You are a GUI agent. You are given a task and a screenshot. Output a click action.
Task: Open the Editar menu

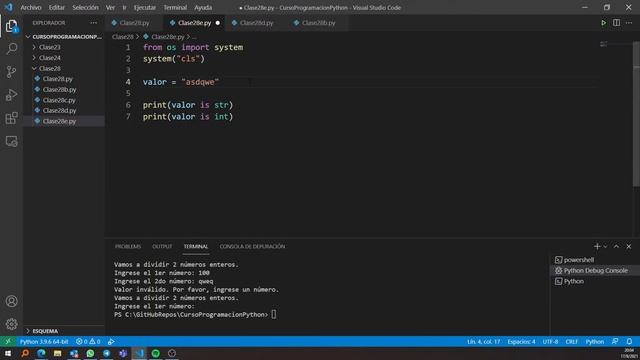pyautogui.click(x=56, y=7)
